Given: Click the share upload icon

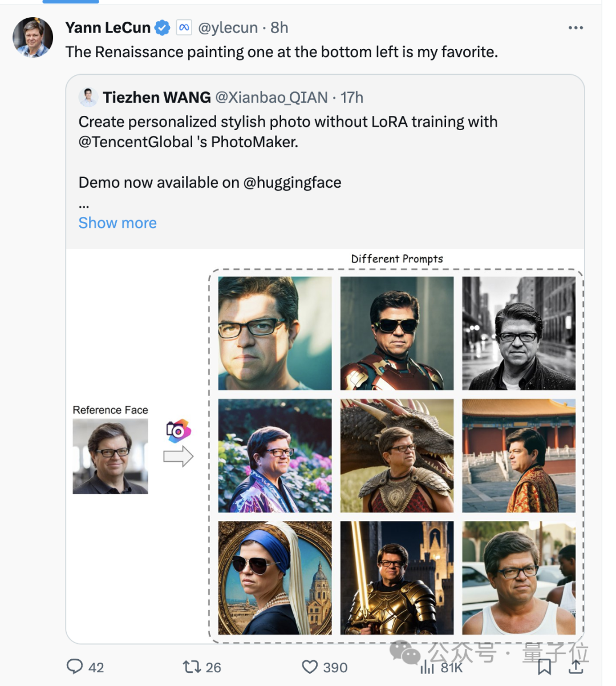Looking at the screenshot, I should pyautogui.click(x=576, y=667).
